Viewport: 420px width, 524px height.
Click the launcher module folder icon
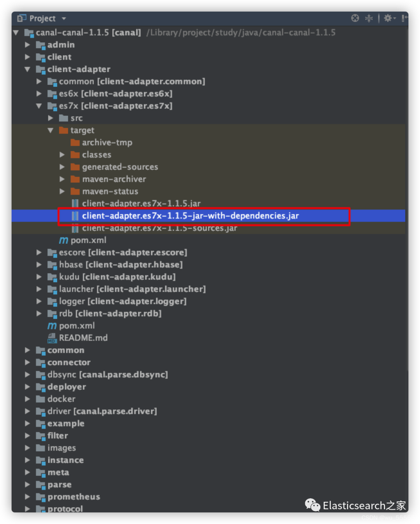[52, 290]
